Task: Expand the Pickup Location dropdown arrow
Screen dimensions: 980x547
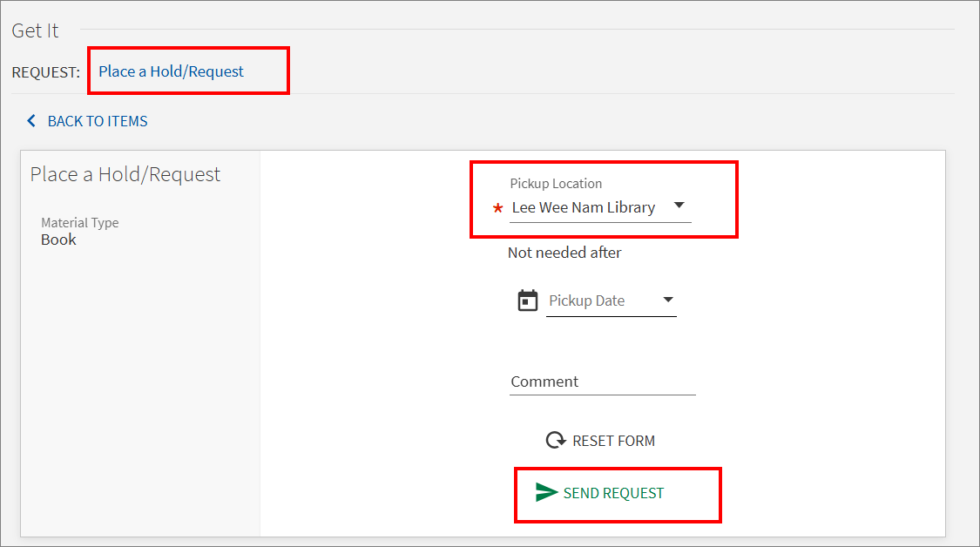Action: click(x=679, y=206)
